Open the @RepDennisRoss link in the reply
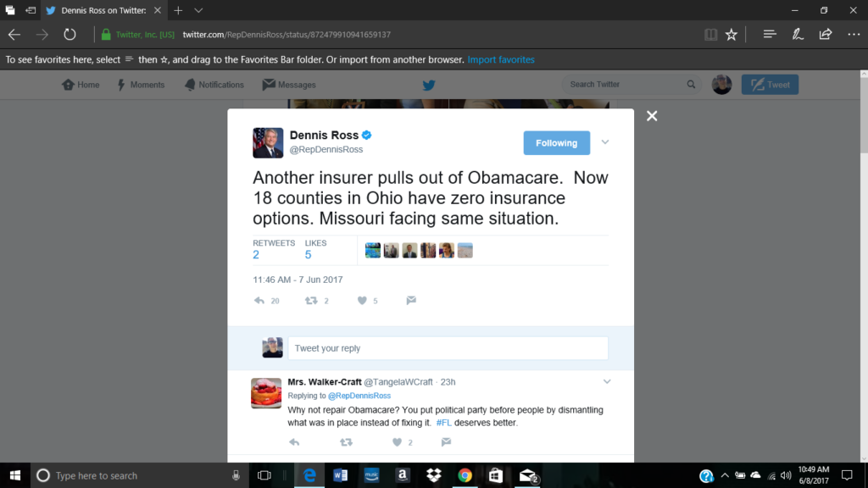 point(359,396)
